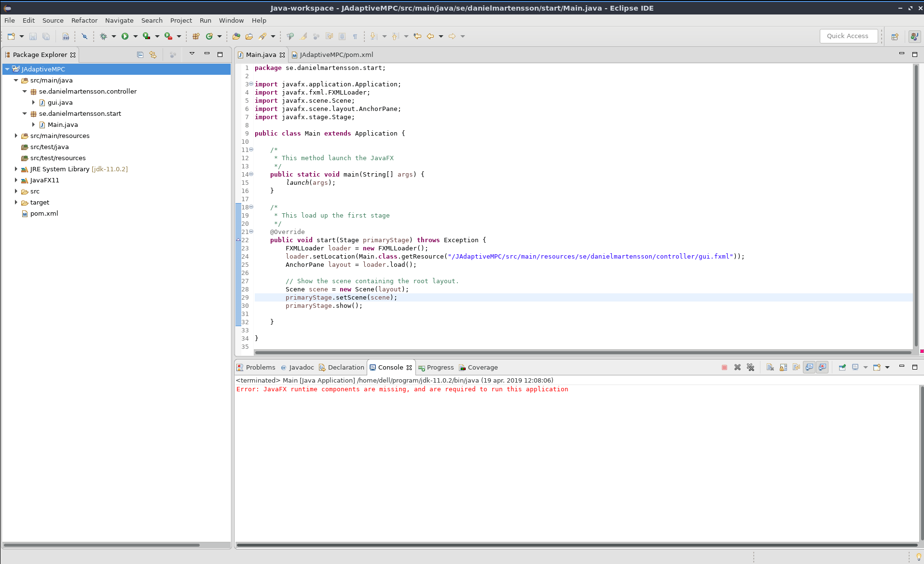The height and width of the screenshot is (564, 924).
Task: Click the Open Type icon
Action: [236, 36]
